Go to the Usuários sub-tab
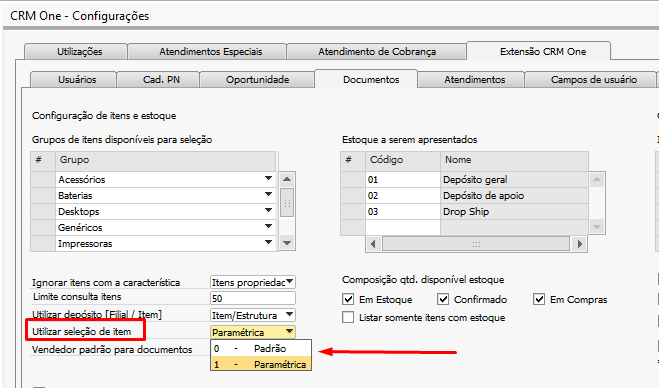 point(74,79)
